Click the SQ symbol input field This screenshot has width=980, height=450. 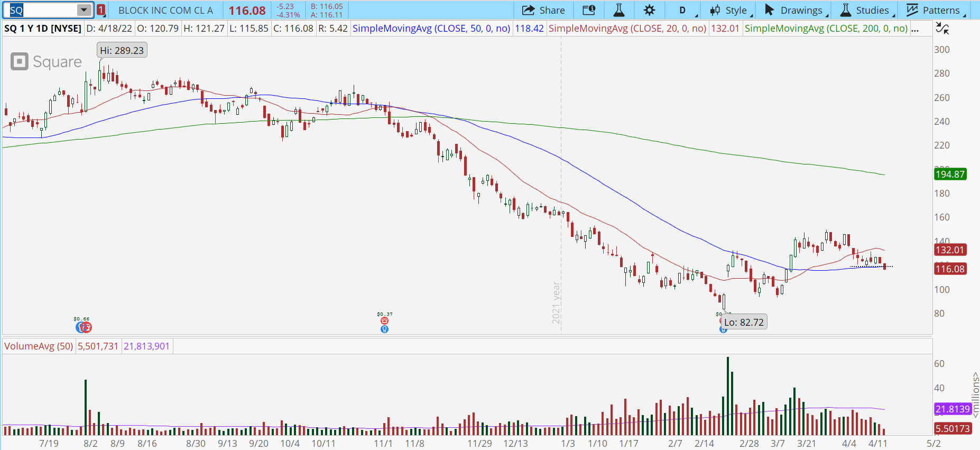tap(42, 10)
